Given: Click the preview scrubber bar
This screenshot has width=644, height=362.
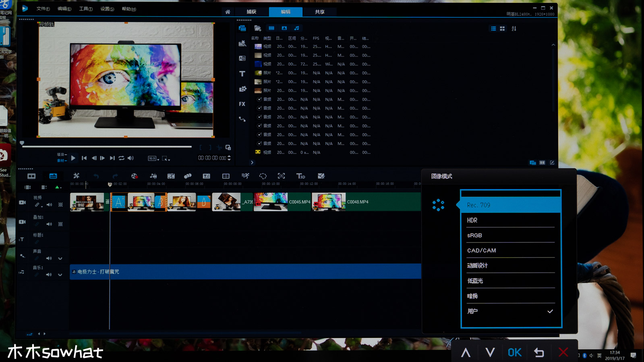Looking at the screenshot, I should click(107, 147).
